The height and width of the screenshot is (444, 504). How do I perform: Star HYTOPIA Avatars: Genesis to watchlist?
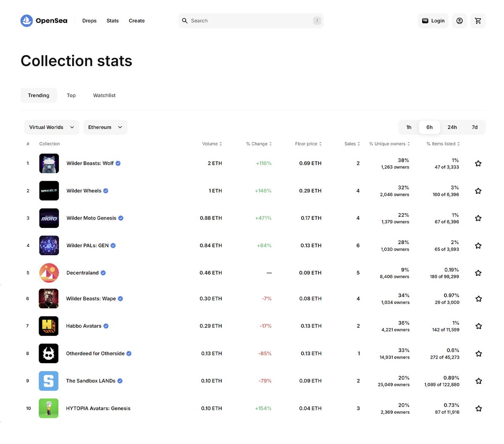(x=478, y=408)
